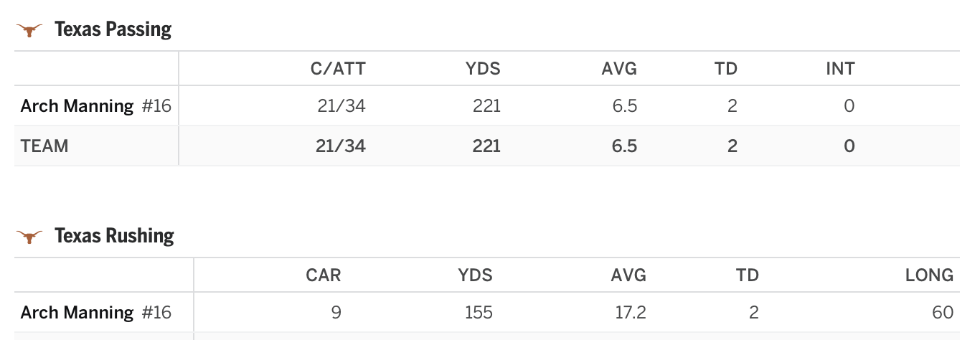Click the CAR column header
980x340 pixels.
324,275
